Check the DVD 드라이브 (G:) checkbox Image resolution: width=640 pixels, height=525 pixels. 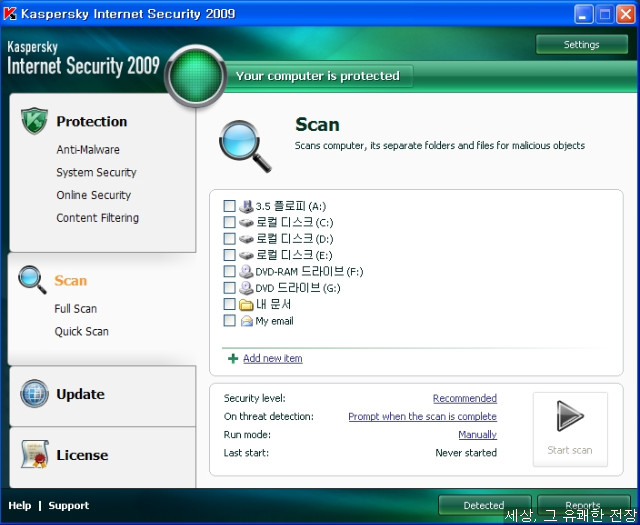pos(229,288)
